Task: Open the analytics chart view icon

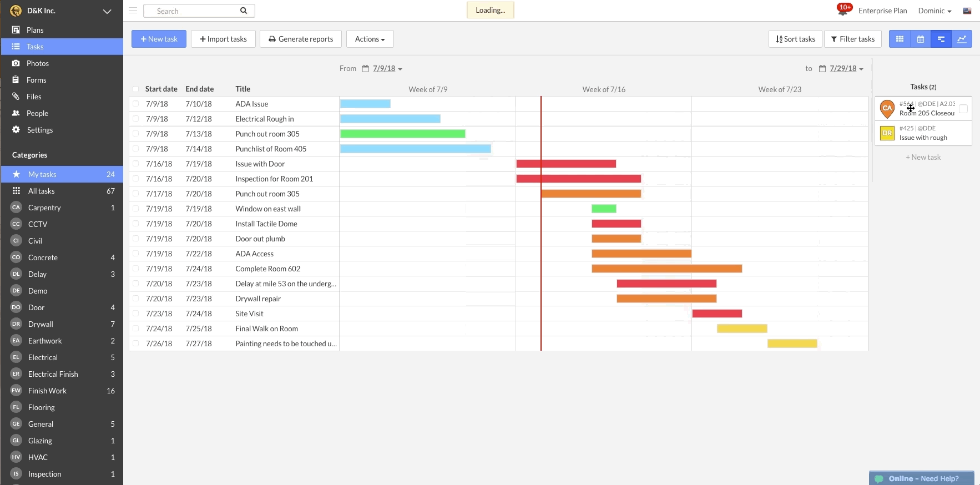Action: click(x=962, y=39)
